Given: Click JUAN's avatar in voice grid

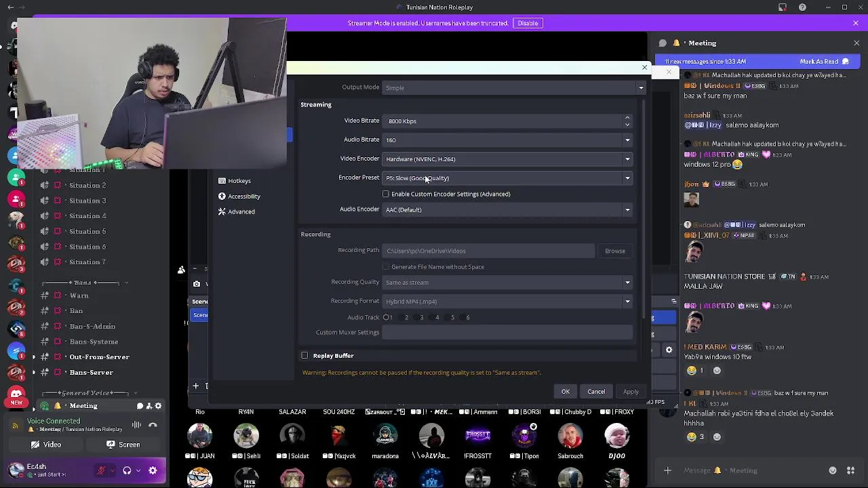Looking at the screenshot, I should pyautogui.click(x=200, y=436).
